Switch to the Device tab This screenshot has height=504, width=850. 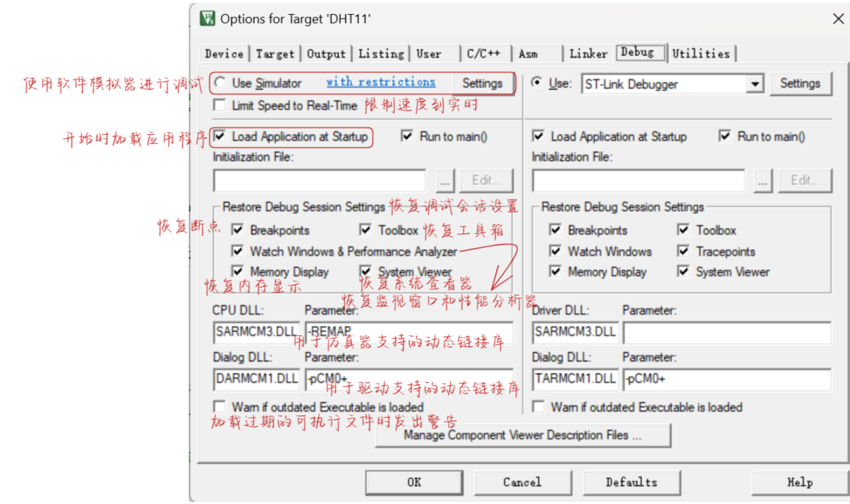(x=224, y=54)
